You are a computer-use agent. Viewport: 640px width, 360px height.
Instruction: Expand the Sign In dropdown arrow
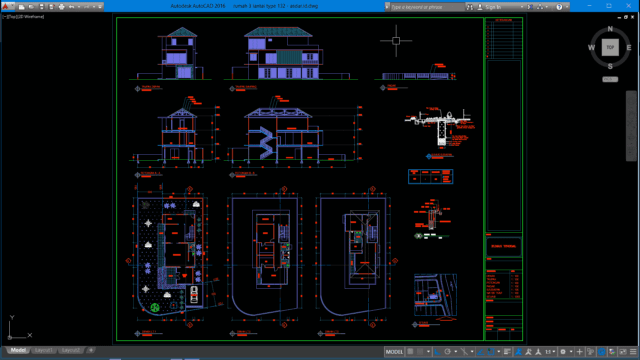[x=522, y=7]
